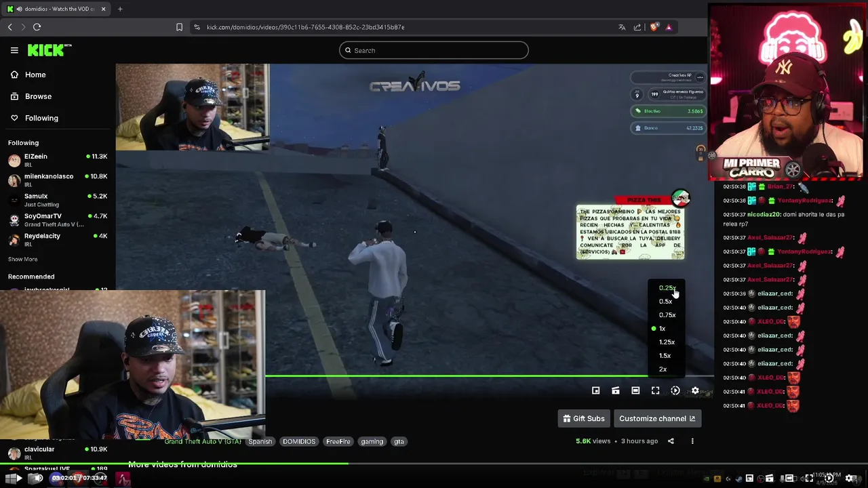
Task: Enter fullscreen on the Kick player
Action: click(655, 390)
